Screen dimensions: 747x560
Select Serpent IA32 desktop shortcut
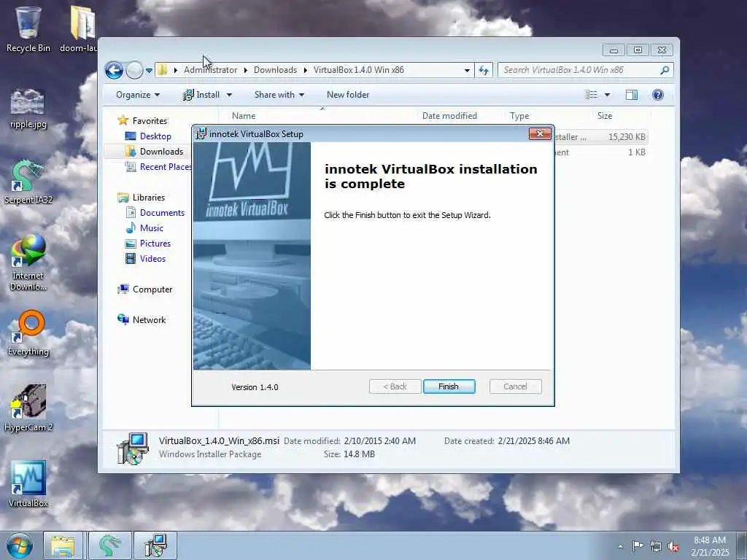(x=28, y=183)
